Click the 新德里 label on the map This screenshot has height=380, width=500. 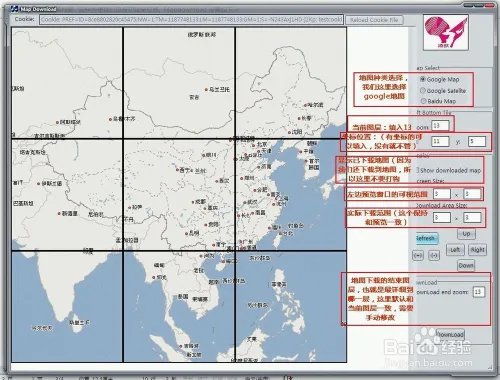(69, 213)
